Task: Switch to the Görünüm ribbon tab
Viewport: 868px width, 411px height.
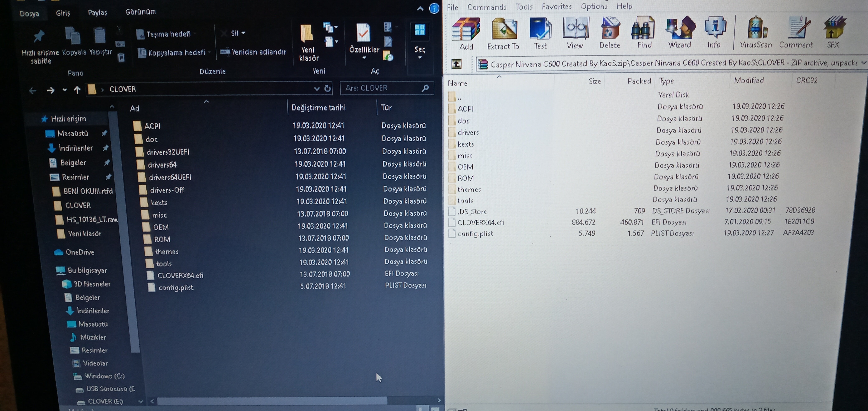Action: point(140,12)
